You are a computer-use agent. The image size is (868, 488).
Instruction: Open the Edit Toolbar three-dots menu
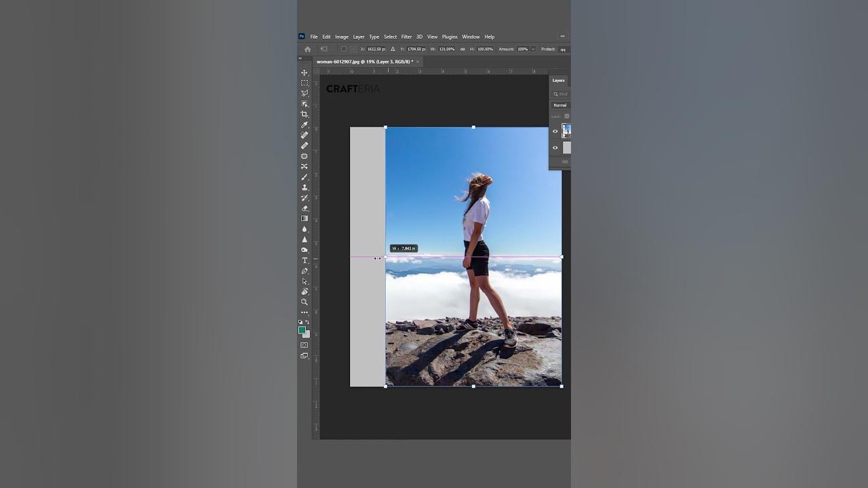tap(304, 312)
